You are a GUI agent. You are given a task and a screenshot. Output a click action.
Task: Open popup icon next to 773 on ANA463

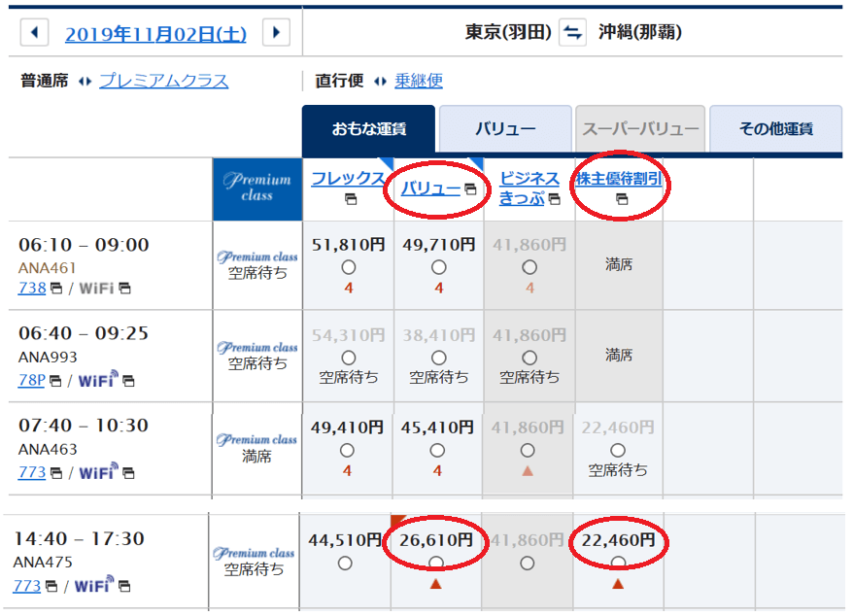56,473
